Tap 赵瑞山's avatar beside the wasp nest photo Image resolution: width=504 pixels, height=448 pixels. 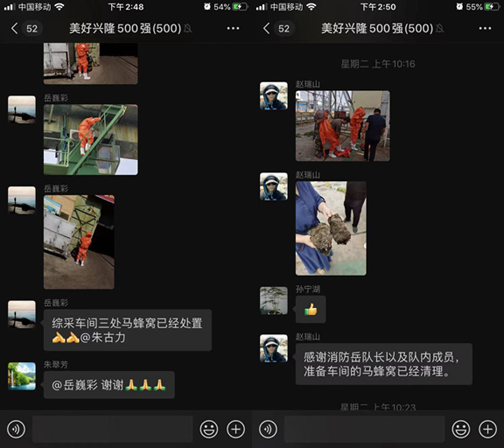pos(274,187)
